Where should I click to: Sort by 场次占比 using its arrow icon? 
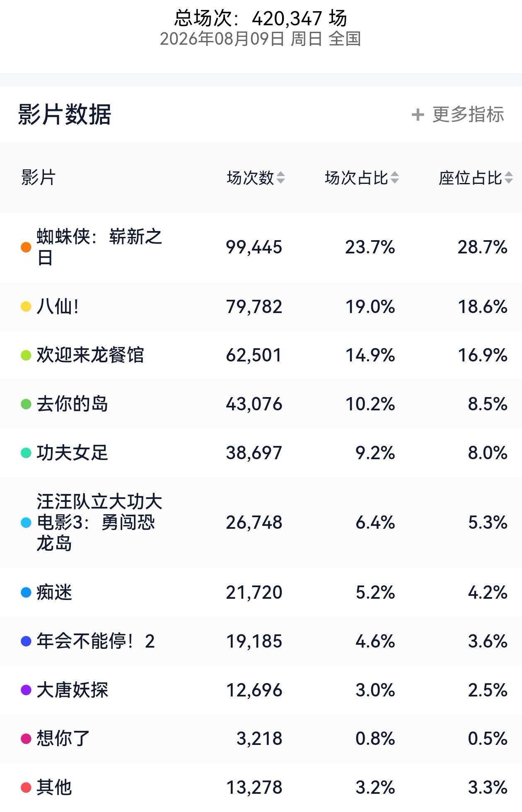coord(394,178)
